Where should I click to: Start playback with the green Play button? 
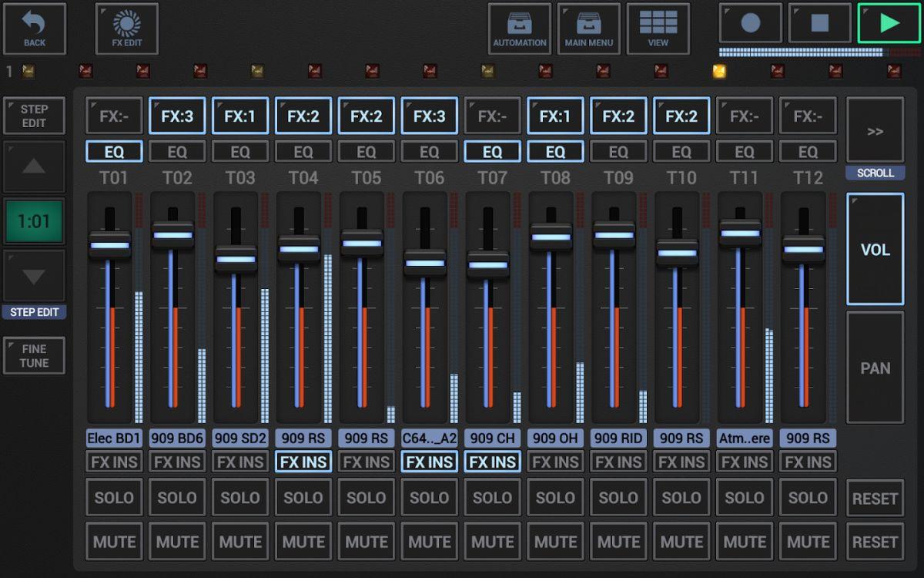[889, 23]
